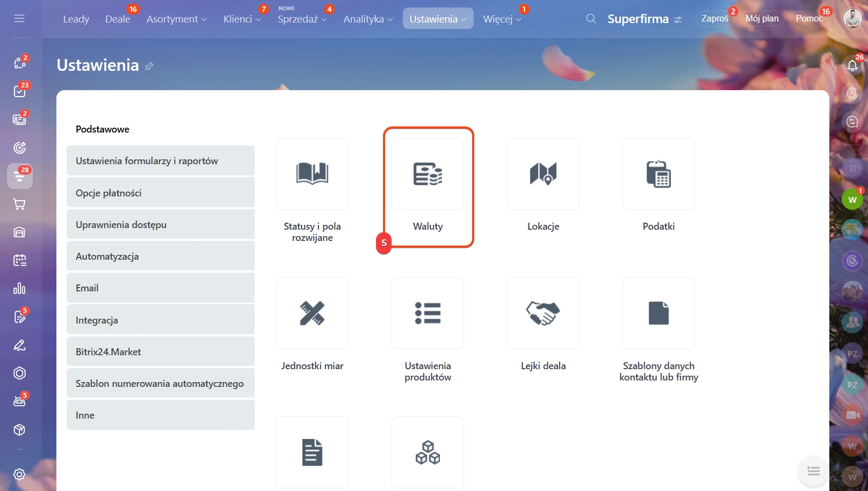The height and width of the screenshot is (491, 868).
Task: Open the chat search icon in right panel
Action: pos(852,122)
